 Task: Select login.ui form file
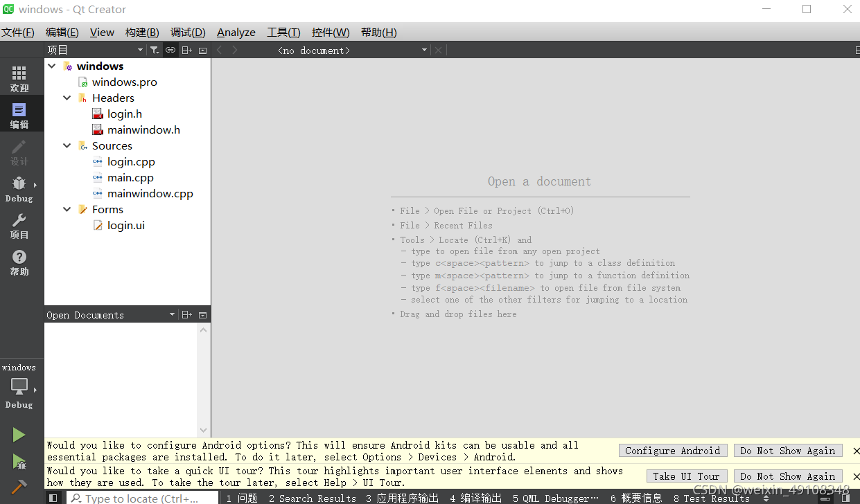click(126, 225)
